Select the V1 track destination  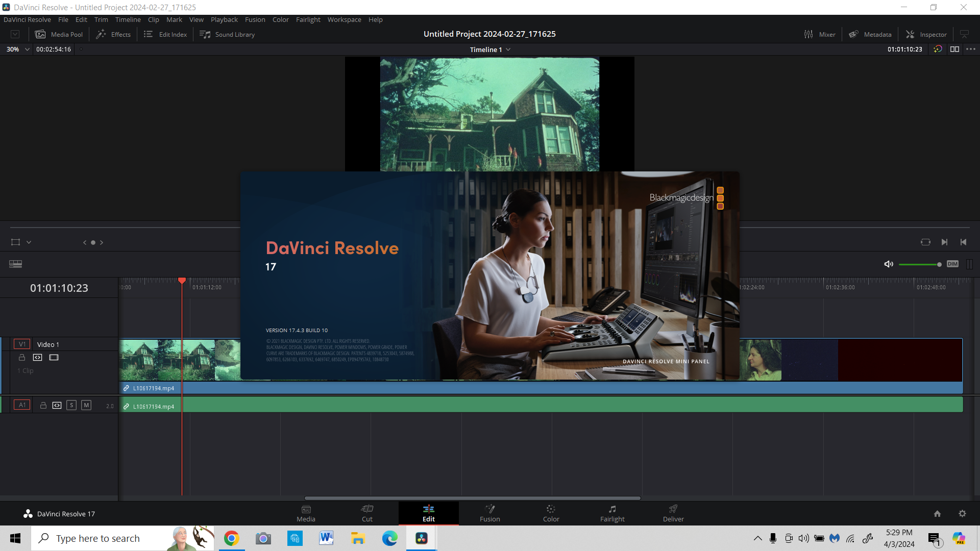(22, 344)
